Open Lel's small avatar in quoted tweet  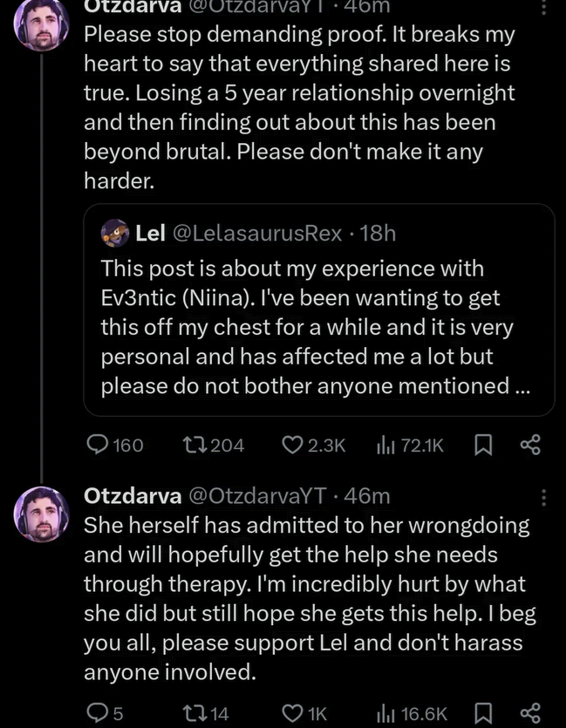[x=115, y=233]
